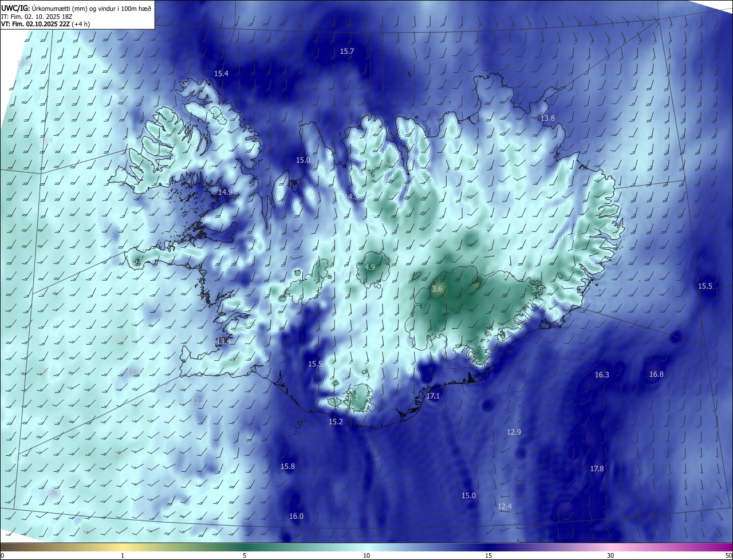Click the legend tick label 50
This screenshot has height=560, width=733.
[x=728, y=555]
